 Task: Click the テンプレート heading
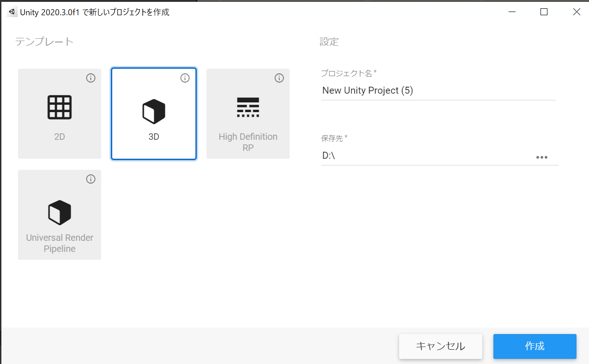[x=44, y=42]
